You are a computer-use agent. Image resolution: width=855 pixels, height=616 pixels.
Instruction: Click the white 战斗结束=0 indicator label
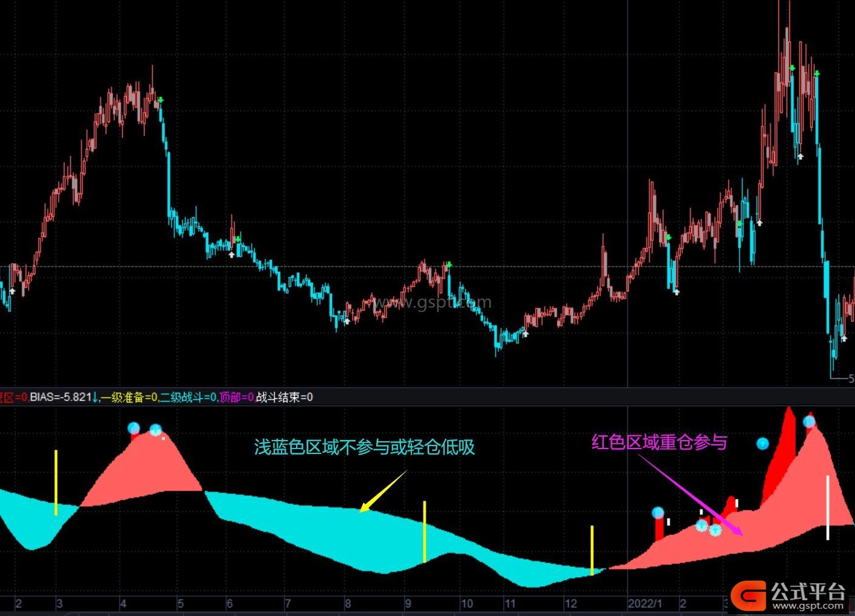(285, 398)
